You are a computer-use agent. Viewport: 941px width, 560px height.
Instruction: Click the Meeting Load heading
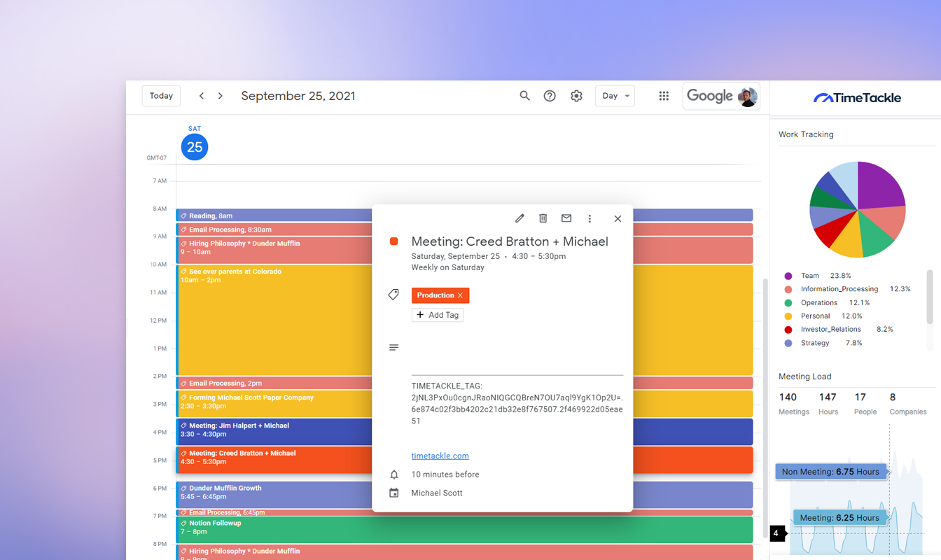tap(805, 377)
